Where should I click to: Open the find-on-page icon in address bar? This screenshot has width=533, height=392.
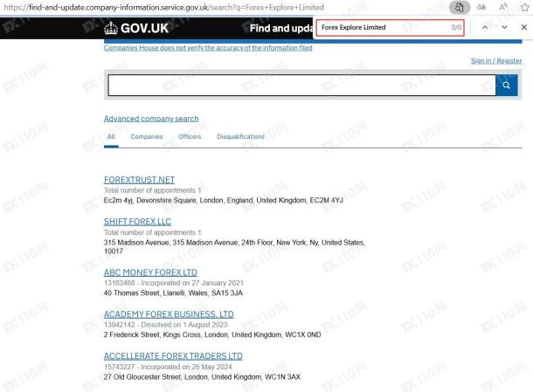tap(460, 7)
